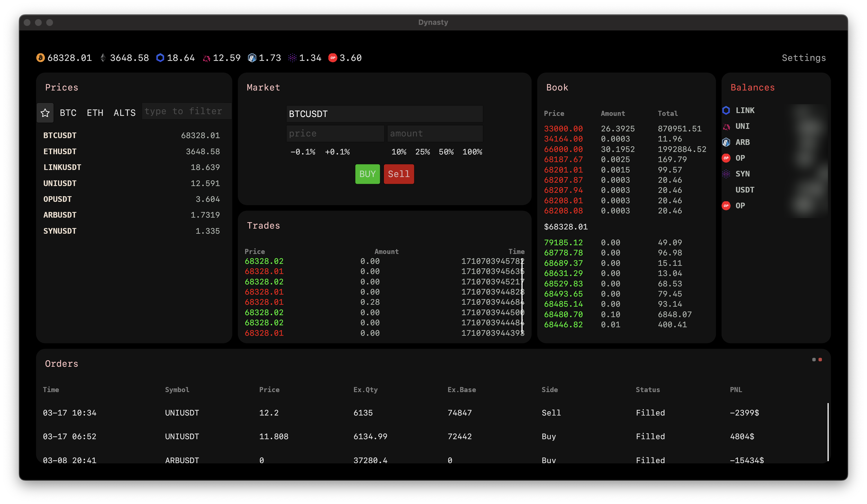The height and width of the screenshot is (504, 867).
Task: Select the ALTS prices tab
Action: (125, 113)
